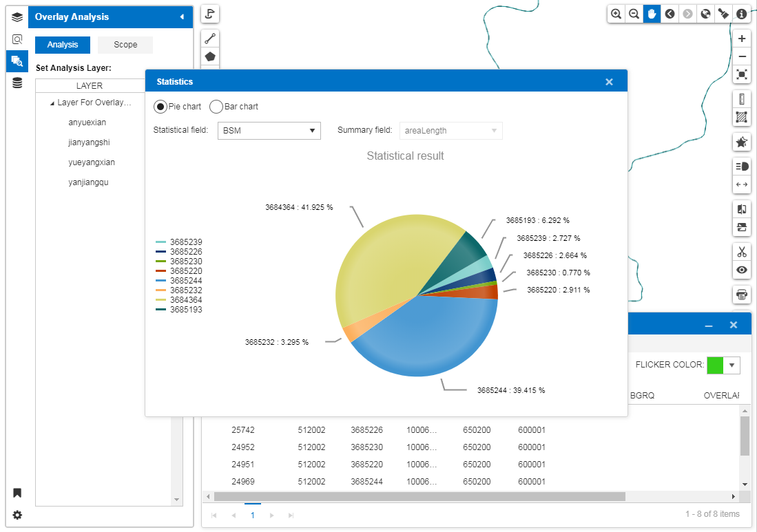Toggle the 3685244 legend entry
The image size is (757, 532).
pyautogui.click(x=179, y=281)
